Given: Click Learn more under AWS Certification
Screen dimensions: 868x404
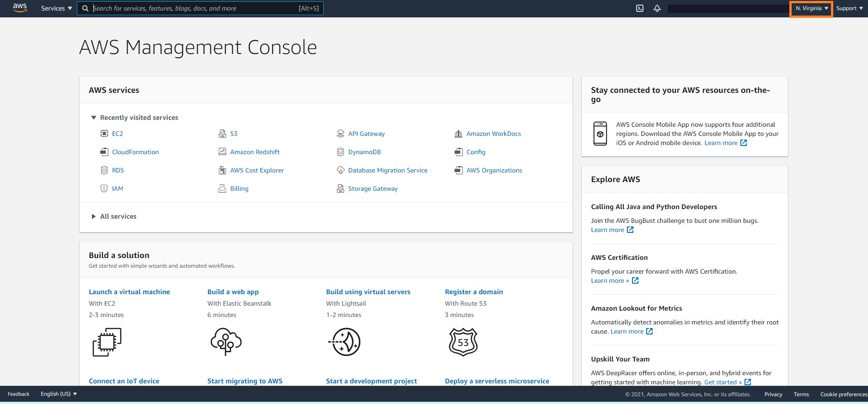Looking at the screenshot, I should tap(615, 280).
